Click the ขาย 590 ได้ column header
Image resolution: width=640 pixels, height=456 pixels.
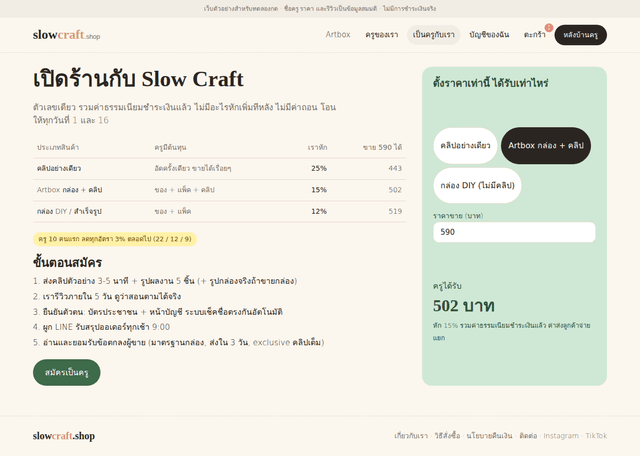(x=382, y=147)
